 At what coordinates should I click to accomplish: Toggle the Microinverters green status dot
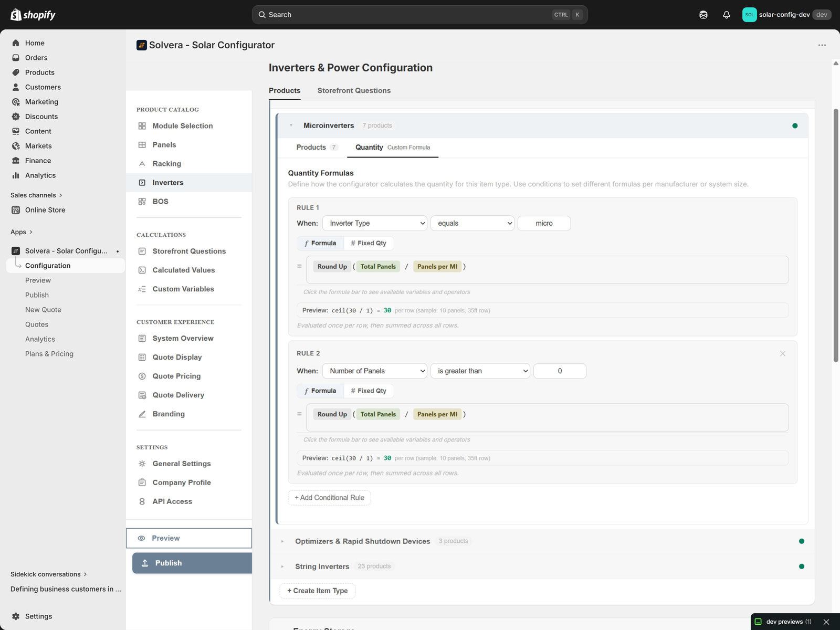(x=795, y=125)
